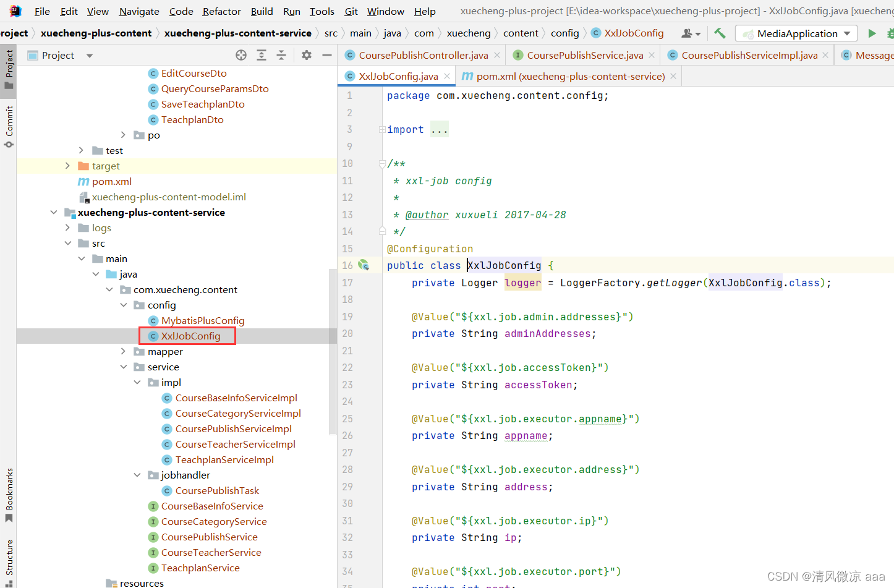Expand the target folder
This screenshot has height=588, width=894.
pyautogui.click(x=67, y=166)
